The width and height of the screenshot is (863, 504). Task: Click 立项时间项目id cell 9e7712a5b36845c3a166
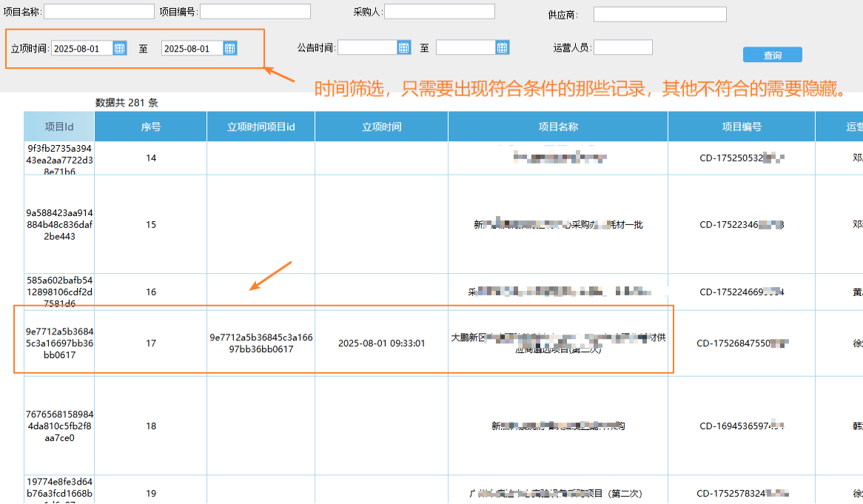click(x=261, y=343)
